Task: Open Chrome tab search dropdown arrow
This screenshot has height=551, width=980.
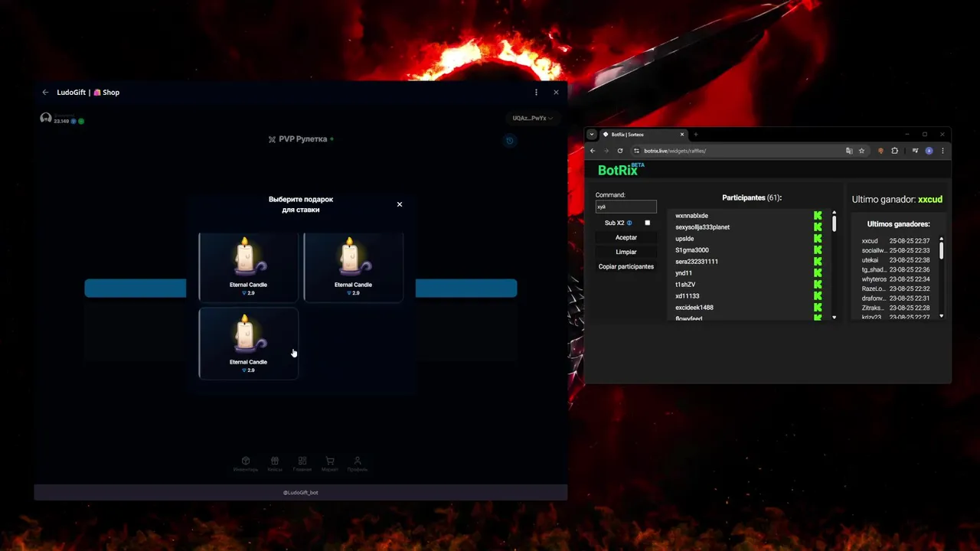Action: [x=591, y=135]
